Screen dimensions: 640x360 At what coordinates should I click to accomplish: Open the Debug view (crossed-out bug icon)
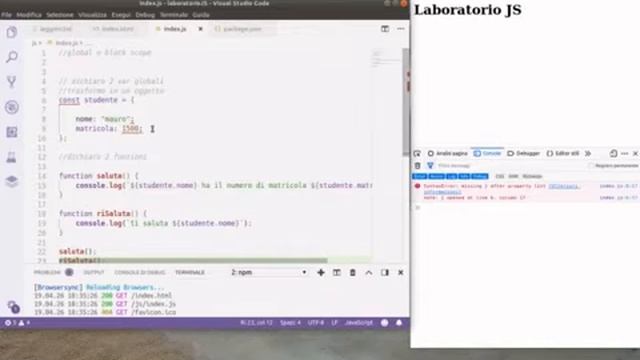[12, 107]
